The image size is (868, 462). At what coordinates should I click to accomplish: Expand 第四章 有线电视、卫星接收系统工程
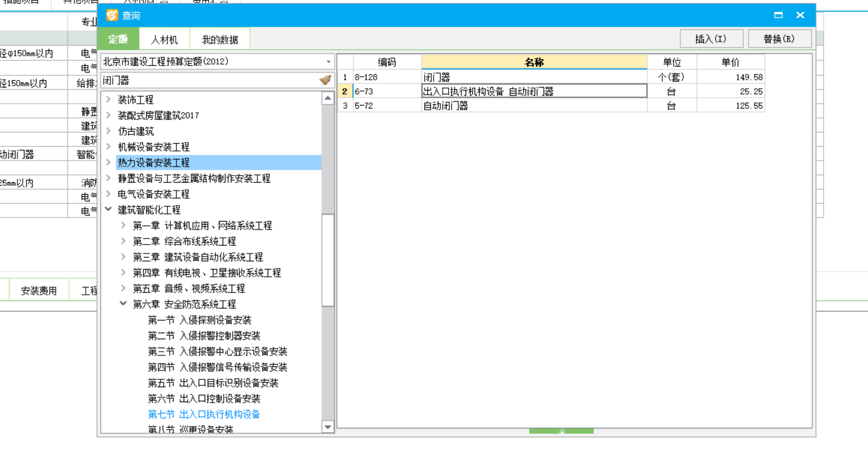(124, 272)
